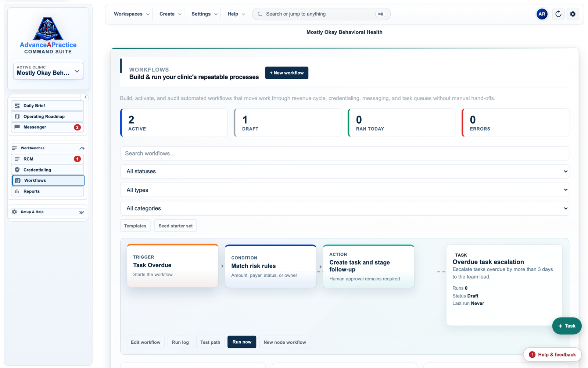Select the Match risk rules condition node
Screen dimensions: 588x368
[270, 266]
